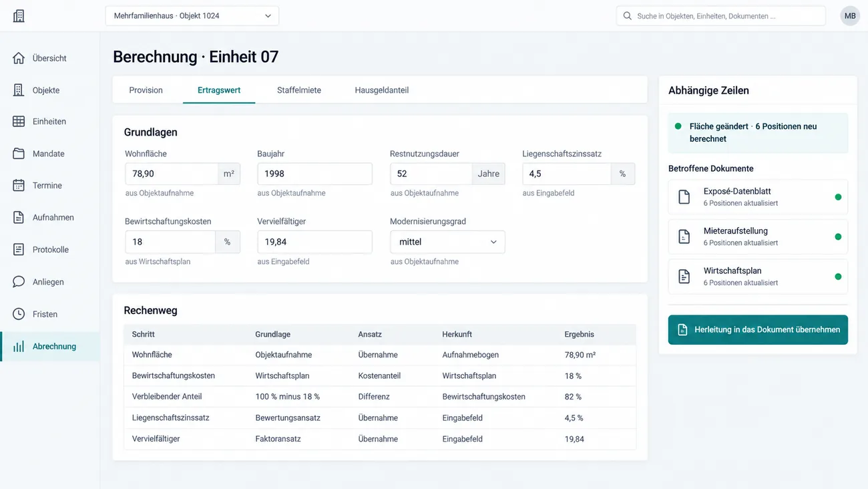Click the Anliegen speech bubble icon

[19, 282]
